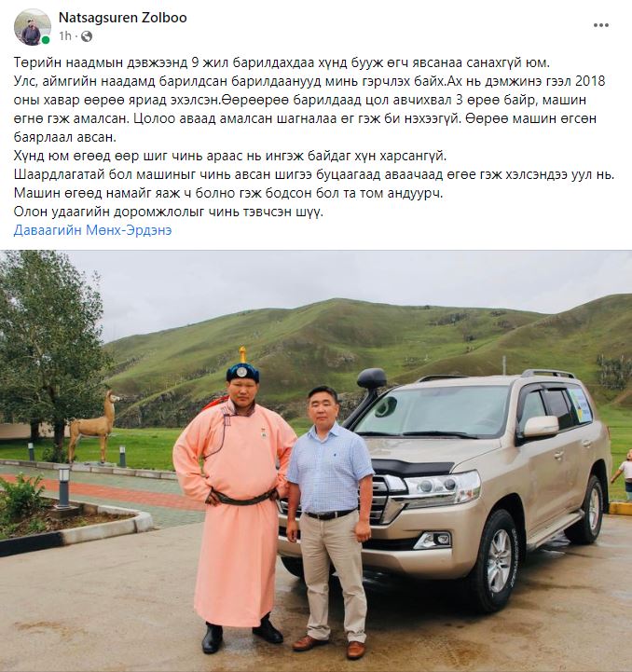Click the green online status dot
The image size is (632, 672).
pyautogui.click(x=46, y=40)
